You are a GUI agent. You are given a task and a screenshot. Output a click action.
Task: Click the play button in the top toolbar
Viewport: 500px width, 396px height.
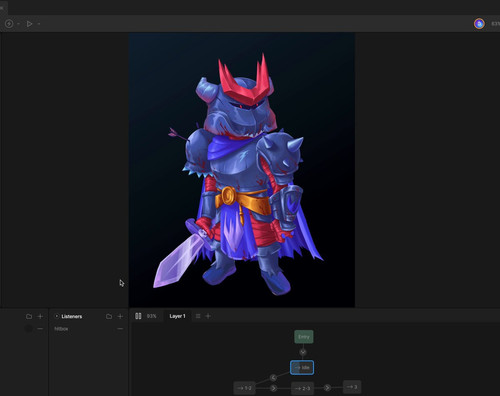[29, 24]
